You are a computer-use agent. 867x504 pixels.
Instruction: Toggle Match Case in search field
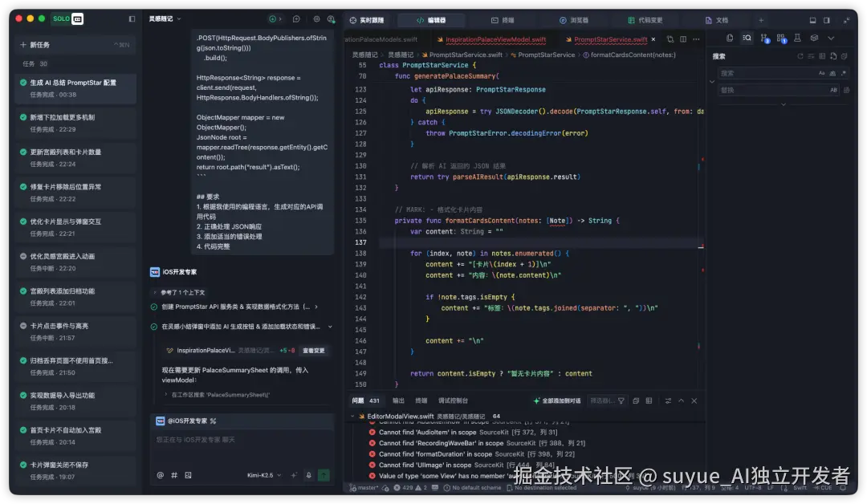pyautogui.click(x=822, y=73)
